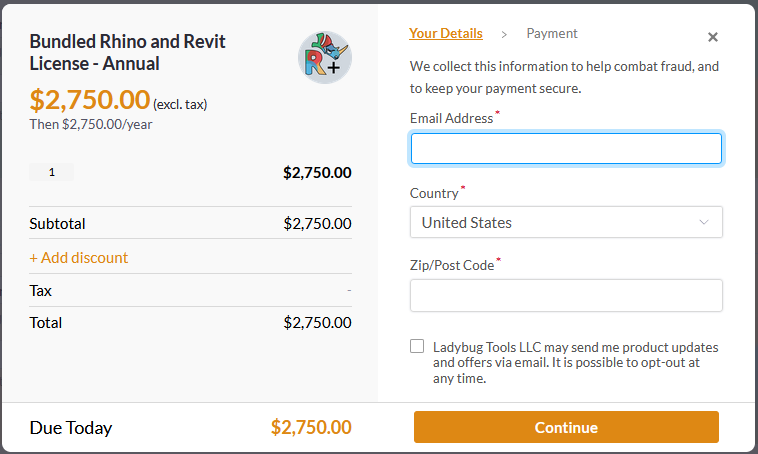758x454 pixels.
Task: Click the Tax row dash value
Action: [x=349, y=290]
